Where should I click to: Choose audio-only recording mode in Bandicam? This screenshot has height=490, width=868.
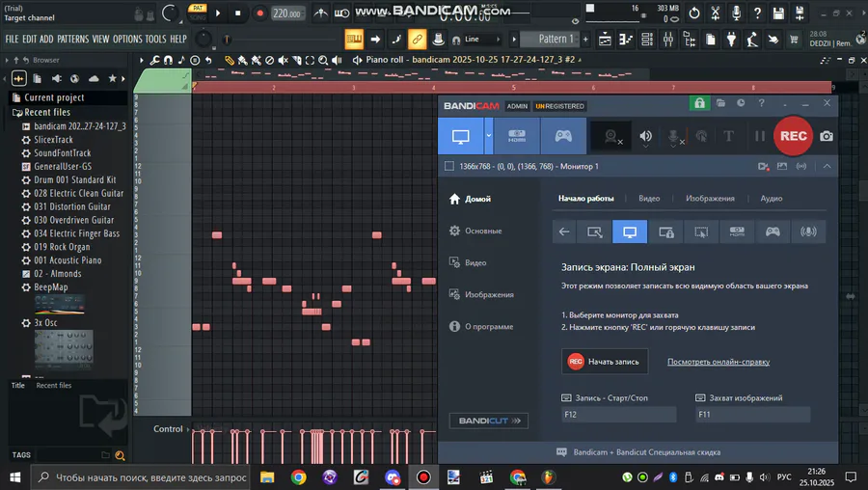(x=808, y=232)
